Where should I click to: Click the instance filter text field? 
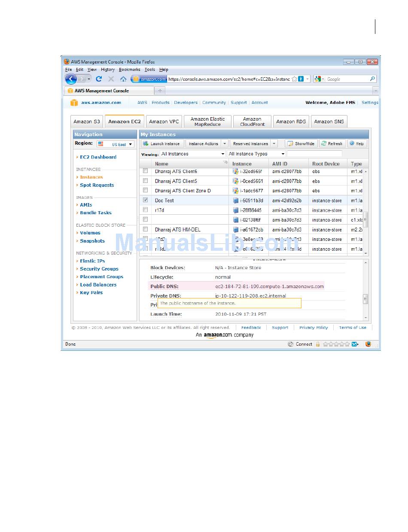pos(314,154)
